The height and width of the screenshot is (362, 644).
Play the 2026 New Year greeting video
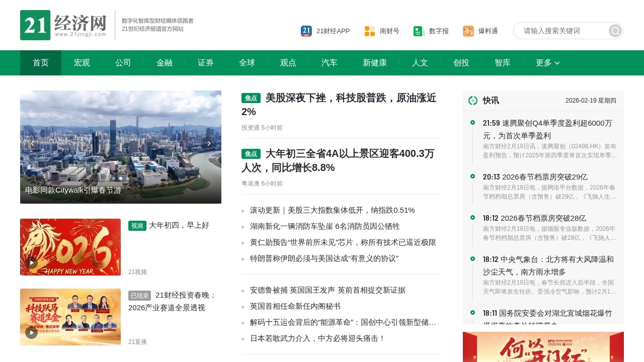pyautogui.click(x=31, y=262)
